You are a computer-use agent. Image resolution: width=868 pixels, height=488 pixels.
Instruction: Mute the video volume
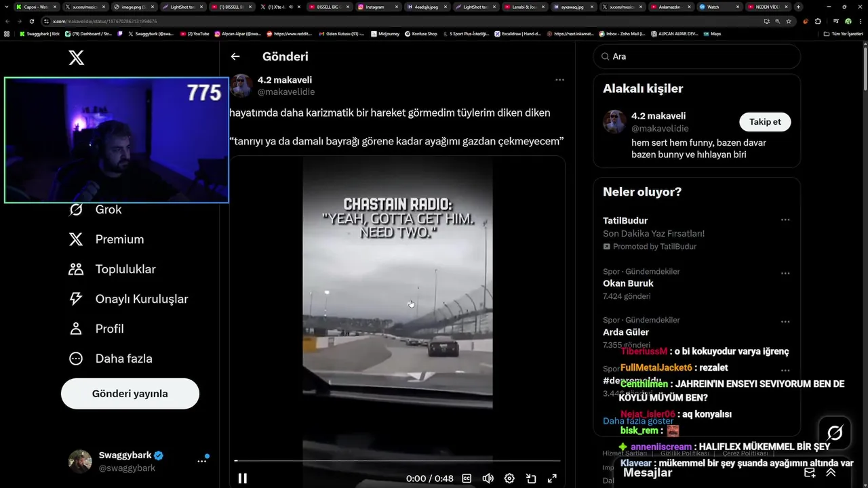[x=488, y=479]
